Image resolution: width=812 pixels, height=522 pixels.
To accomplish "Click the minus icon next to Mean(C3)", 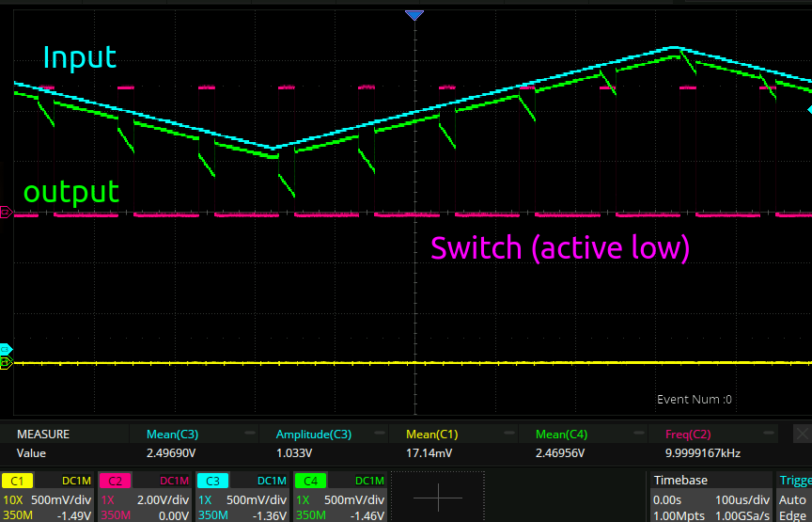I will point(250,435).
